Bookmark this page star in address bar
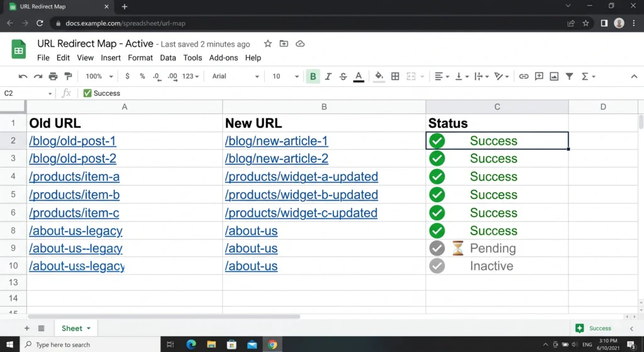The width and height of the screenshot is (644, 352). 586,23
